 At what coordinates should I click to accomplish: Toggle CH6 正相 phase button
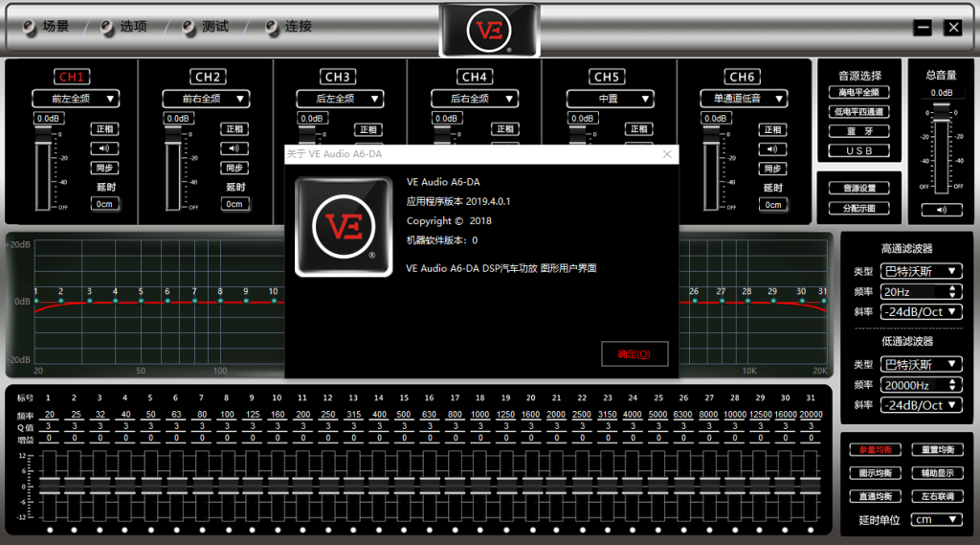[x=772, y=129]
